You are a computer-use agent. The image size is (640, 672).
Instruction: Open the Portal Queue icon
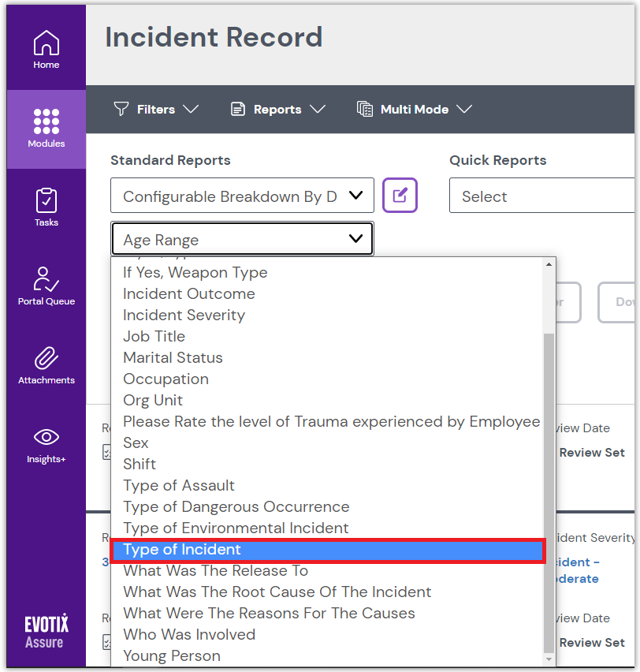point(47,286)
